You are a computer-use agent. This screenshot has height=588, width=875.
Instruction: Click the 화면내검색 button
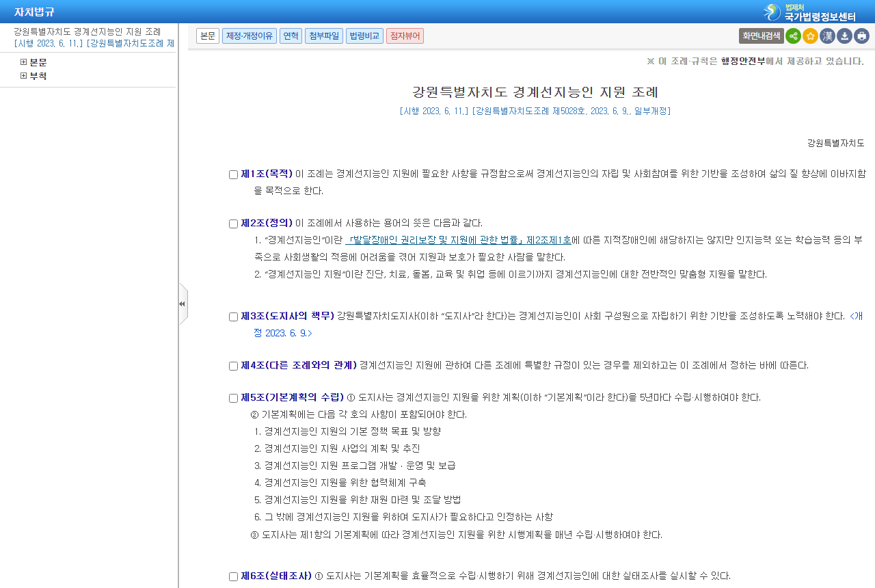(762, 36)
